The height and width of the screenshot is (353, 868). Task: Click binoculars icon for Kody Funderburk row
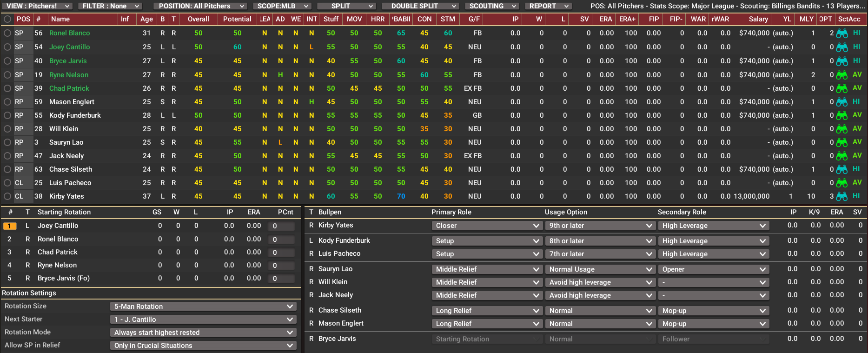(x=841, y=115)
